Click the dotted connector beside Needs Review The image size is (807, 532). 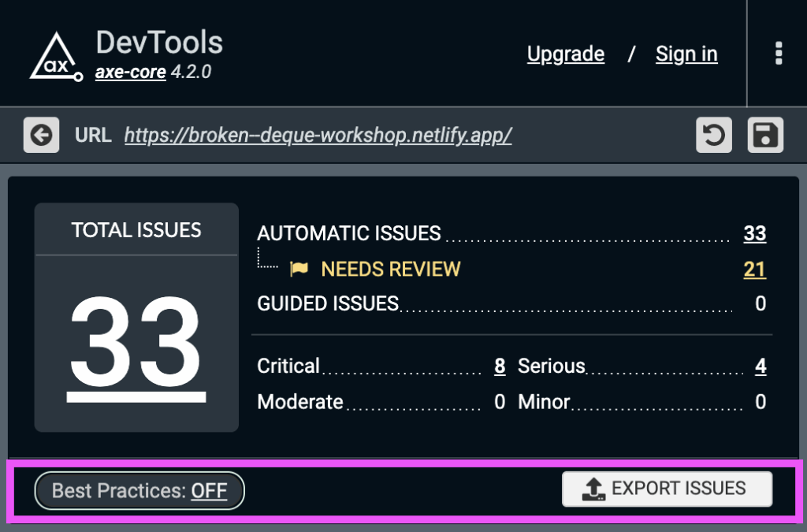point(266,260)
